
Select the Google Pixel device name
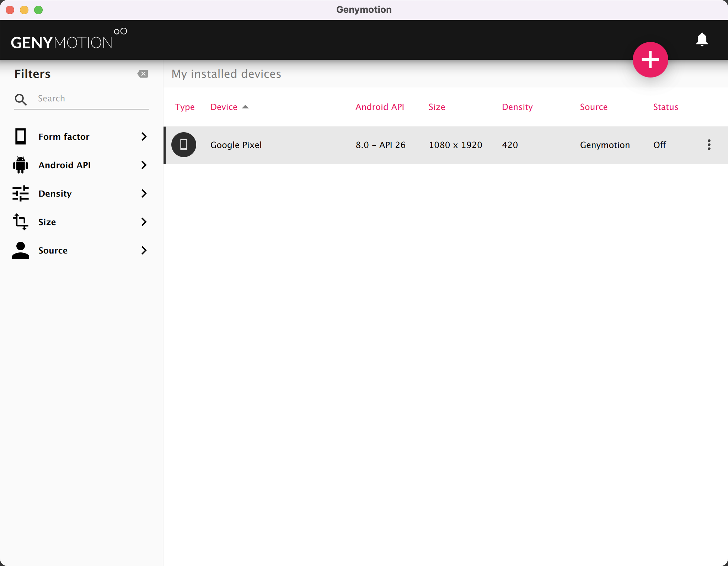(236, 145)
